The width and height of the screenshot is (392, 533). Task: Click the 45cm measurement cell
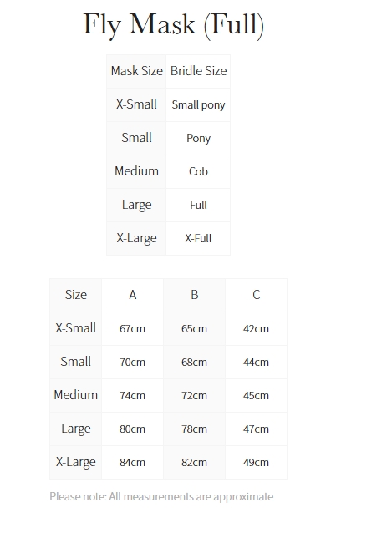coord(256,395)
